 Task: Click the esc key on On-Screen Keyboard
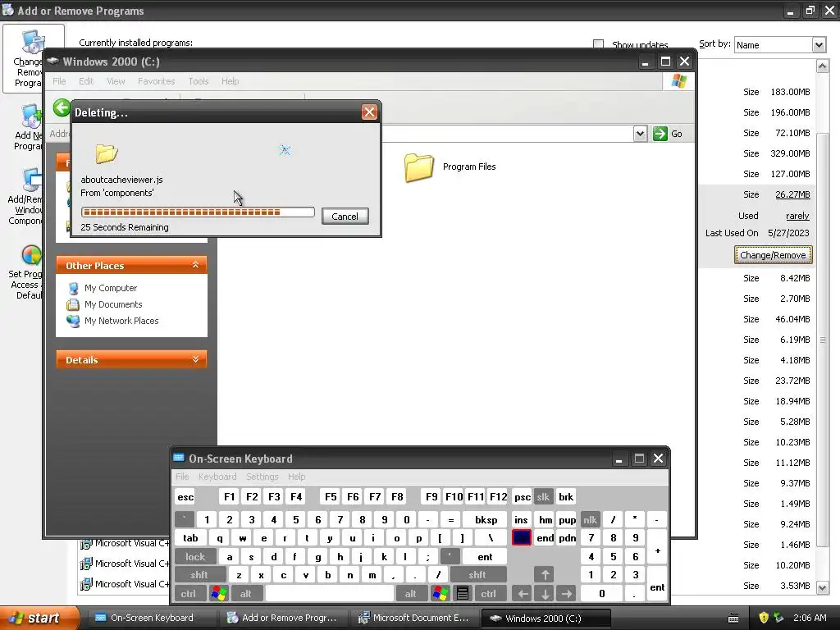pyautogui.click(x=185, y=497)
